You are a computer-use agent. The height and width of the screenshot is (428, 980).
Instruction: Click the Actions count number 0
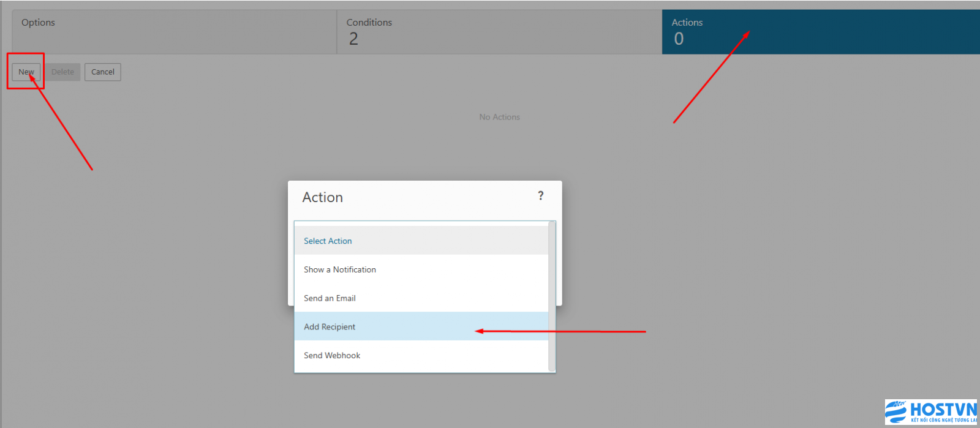(679, 39)
